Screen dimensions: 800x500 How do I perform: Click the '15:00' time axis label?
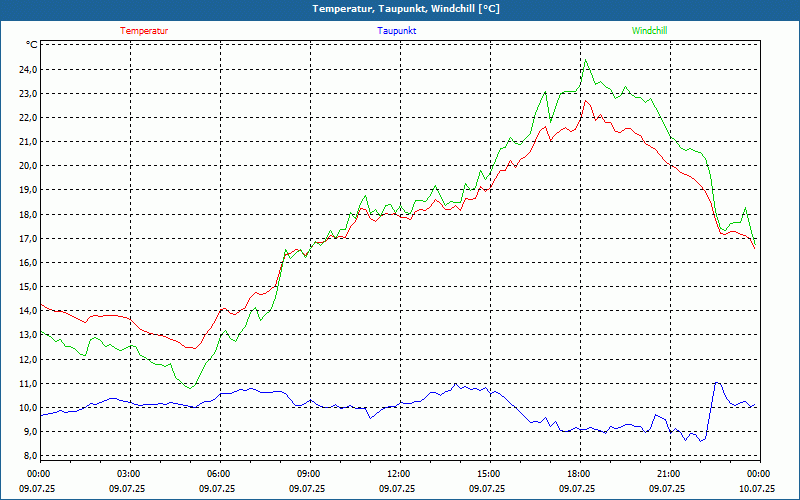click(x=490, y=473)
